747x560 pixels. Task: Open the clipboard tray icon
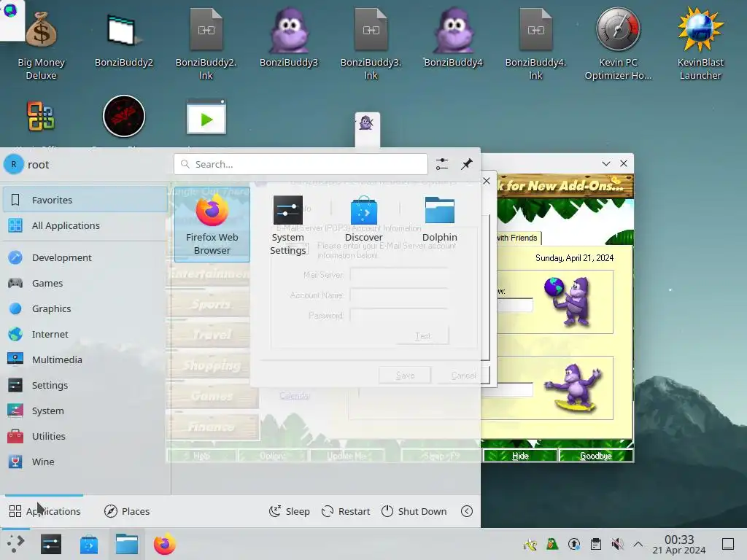point(595,544)
